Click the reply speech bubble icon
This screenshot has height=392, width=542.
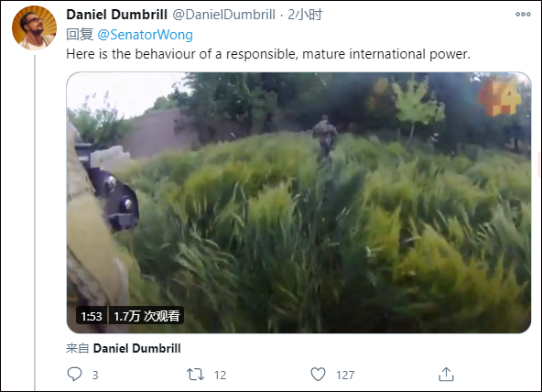point(74,374)
